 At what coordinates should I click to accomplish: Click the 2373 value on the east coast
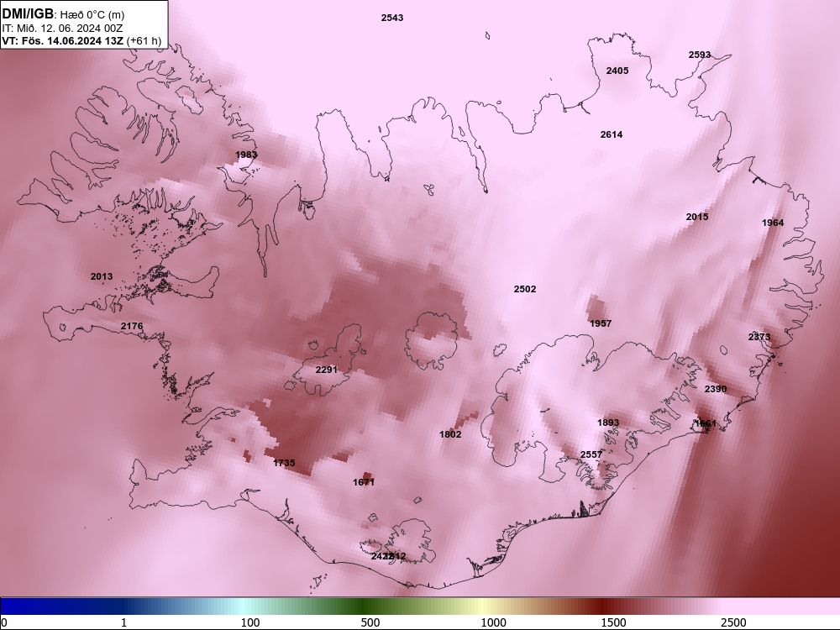point(759,337)
